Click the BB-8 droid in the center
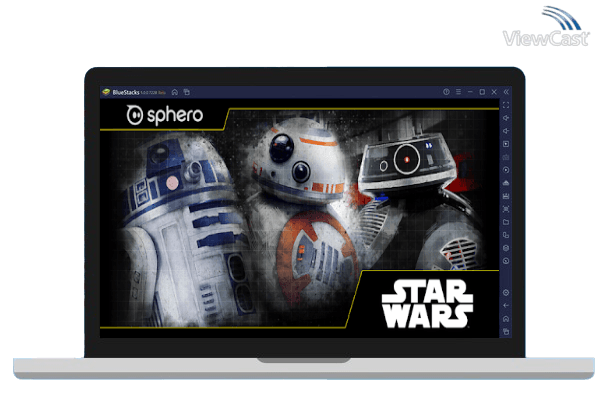602x414 pixels. pyautogui.click(x=305, y=215)
